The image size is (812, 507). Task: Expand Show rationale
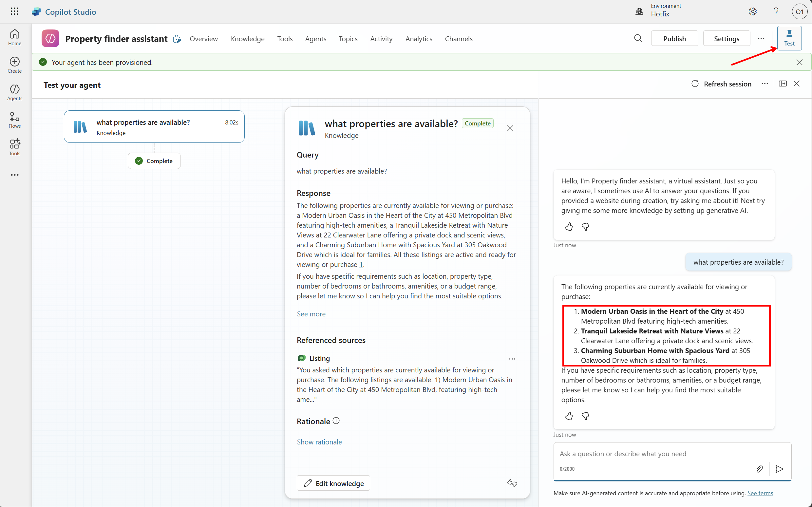[319, 442]
